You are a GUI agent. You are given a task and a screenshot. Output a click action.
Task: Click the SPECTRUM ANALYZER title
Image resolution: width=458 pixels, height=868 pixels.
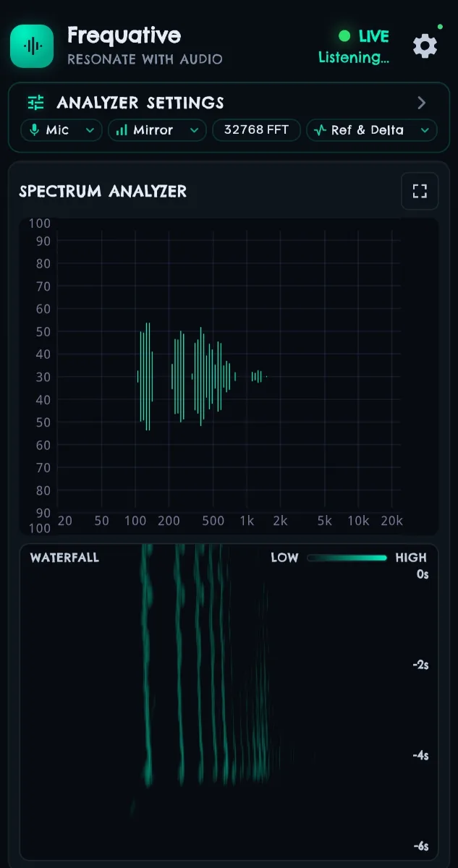[x=103, y=192]
